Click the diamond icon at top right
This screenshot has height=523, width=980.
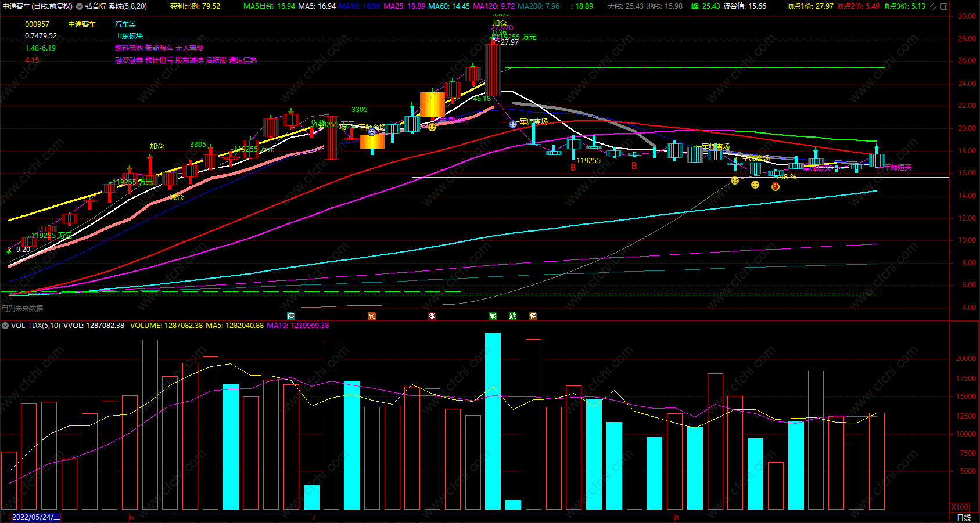click(934, 6)
